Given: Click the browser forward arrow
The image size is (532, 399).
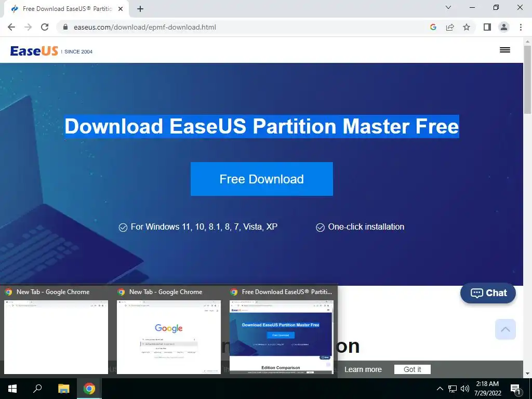Looking at the screenshot, I should 28,27.
